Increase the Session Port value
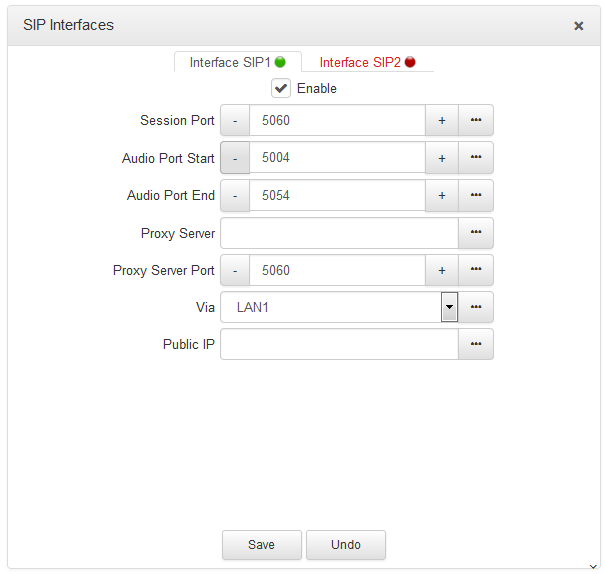The height and width of the screenshot is (574, 605). [442, 120]
